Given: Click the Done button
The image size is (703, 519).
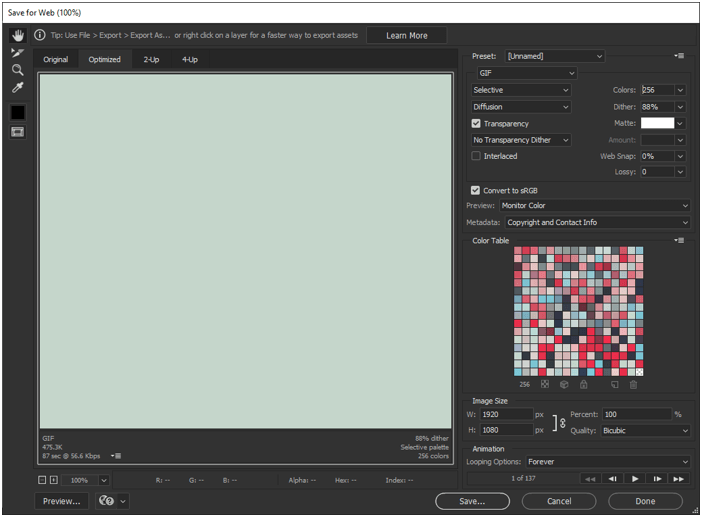Looking at the screenshot, I should click(645, 501).
